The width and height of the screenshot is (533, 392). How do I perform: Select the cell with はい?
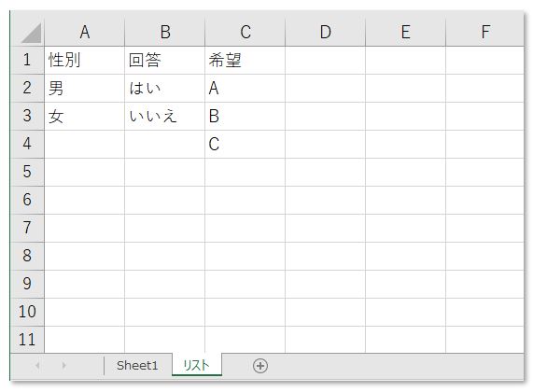click(165, 88)
